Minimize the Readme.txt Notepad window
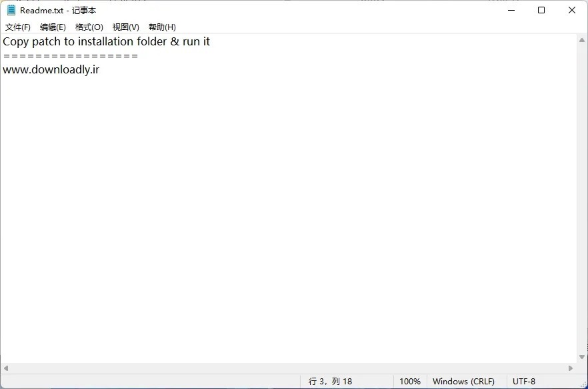 click(511, 10)
